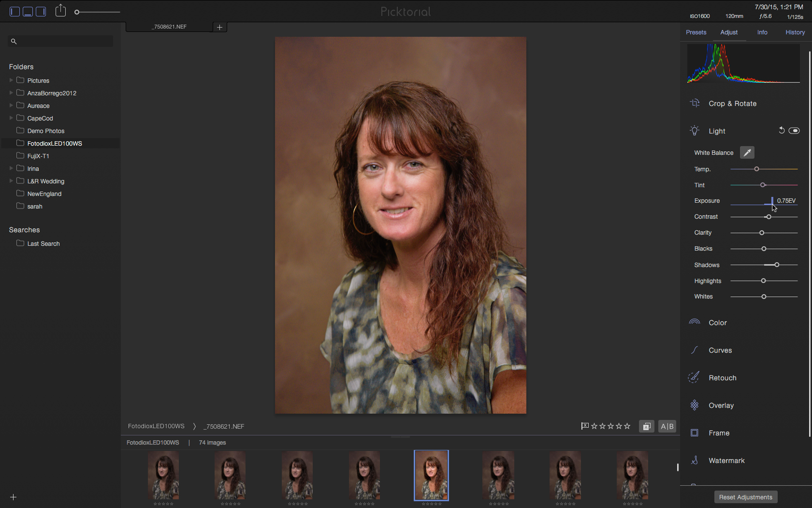Image resolution: width=812 pixels, height=508 pixels.
Task: Open the Watermark panel
Action: pyautogui.click(x=726, y=461)
